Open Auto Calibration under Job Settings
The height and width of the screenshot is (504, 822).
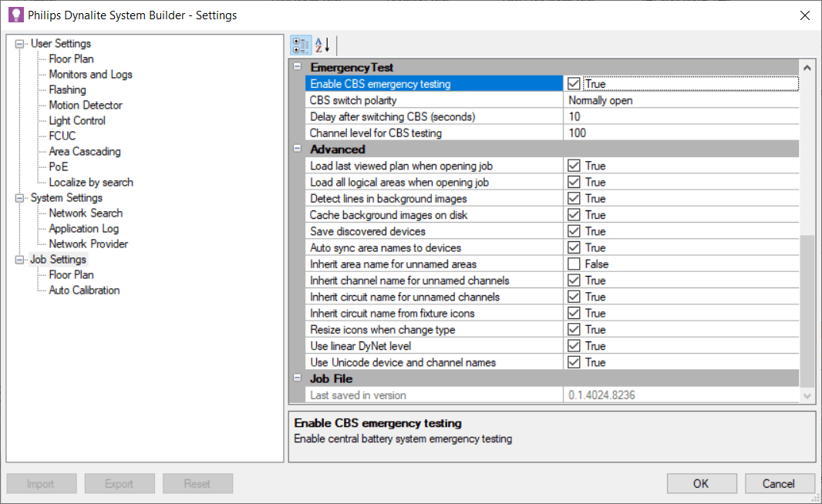pos(86,290)
